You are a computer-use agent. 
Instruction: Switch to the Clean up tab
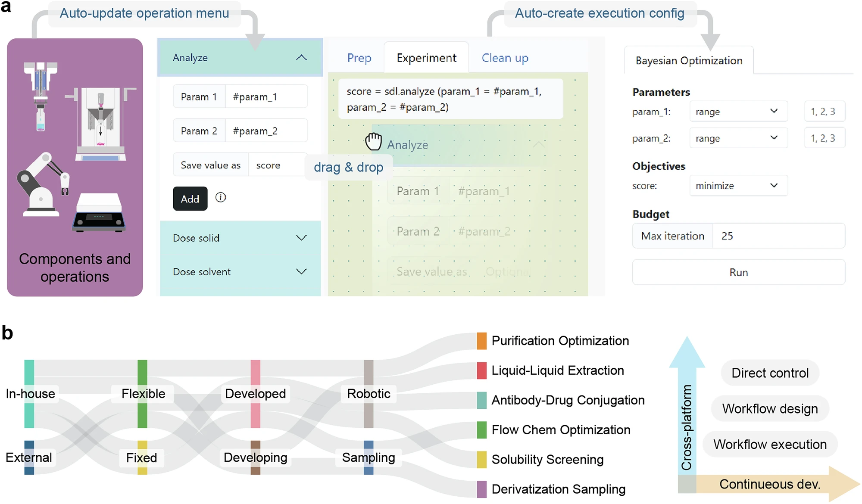[x=505, y=58]
